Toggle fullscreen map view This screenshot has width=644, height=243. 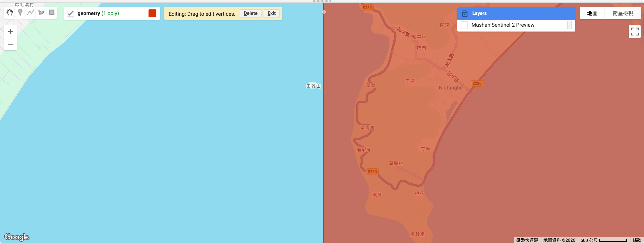(x=635, y=32)
